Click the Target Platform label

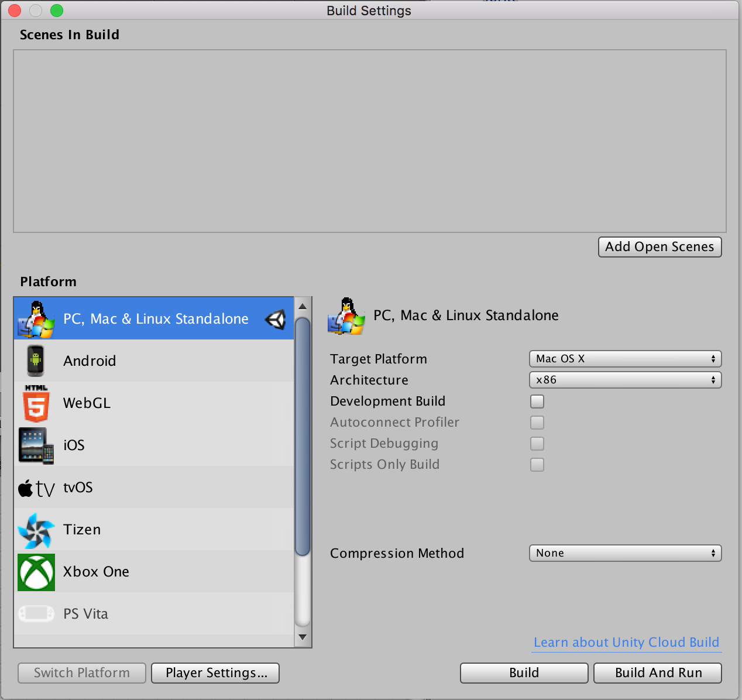(378, 359)
